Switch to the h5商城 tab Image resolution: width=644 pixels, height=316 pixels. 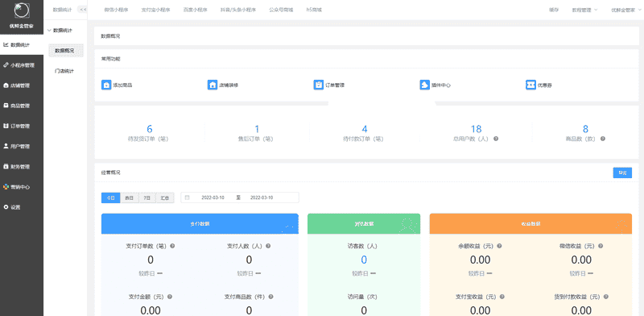pyautogui.click(x=314, y=10)
